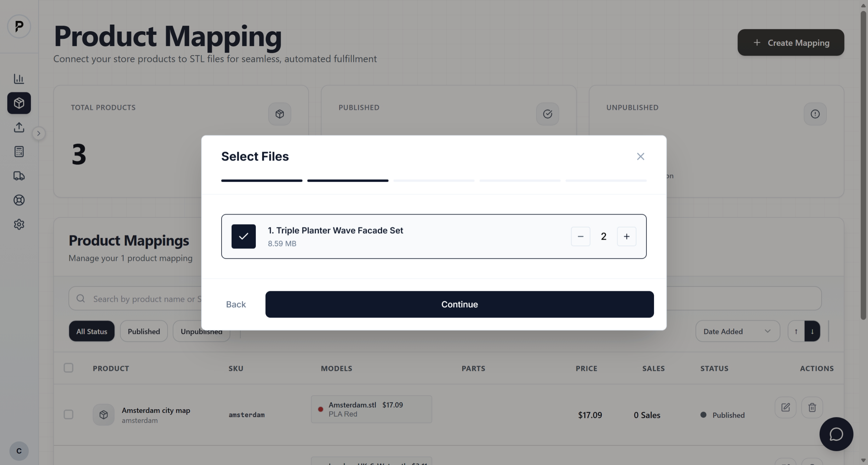Viewport: 868px width, 465px height.
Task: Increase file quantity with plus button
Action: (x=627, y=236)
